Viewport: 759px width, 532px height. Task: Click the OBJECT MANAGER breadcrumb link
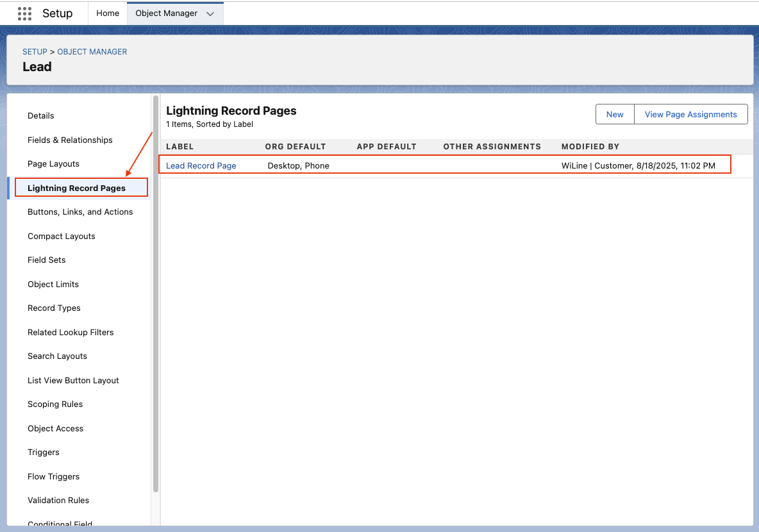(x=92, y=52)
